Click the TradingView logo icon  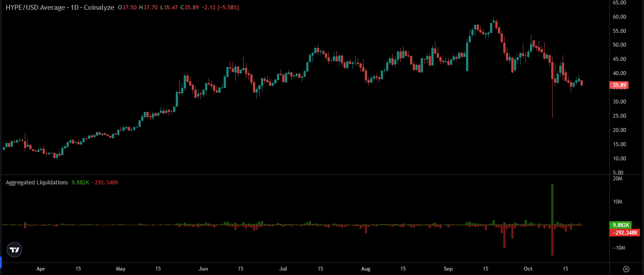[15, 250]
